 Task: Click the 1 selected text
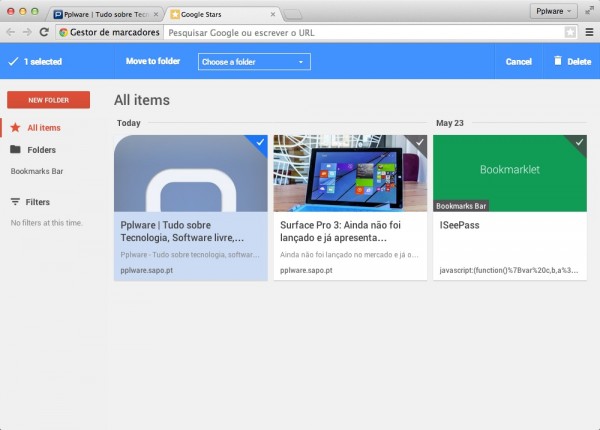43,62
